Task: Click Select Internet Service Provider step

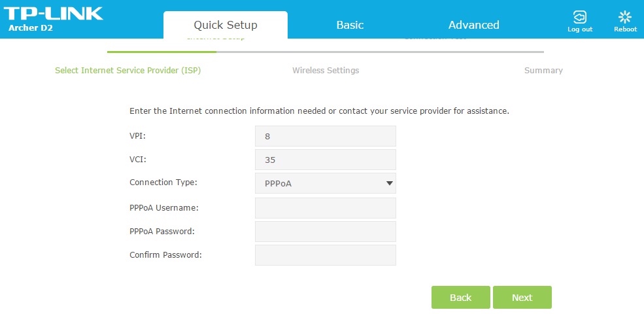Action: pyautogui.click(x=127, y=71)
